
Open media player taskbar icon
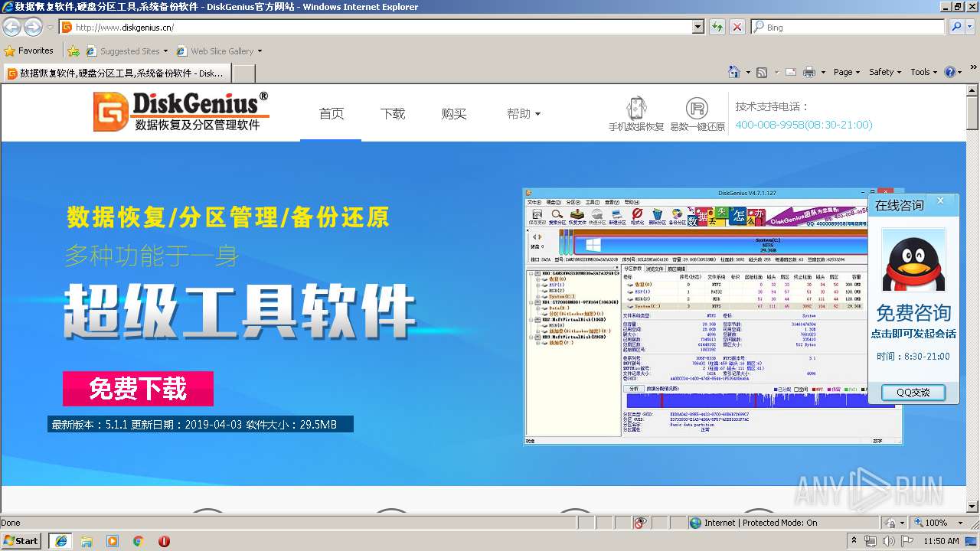tap(113, 541)
